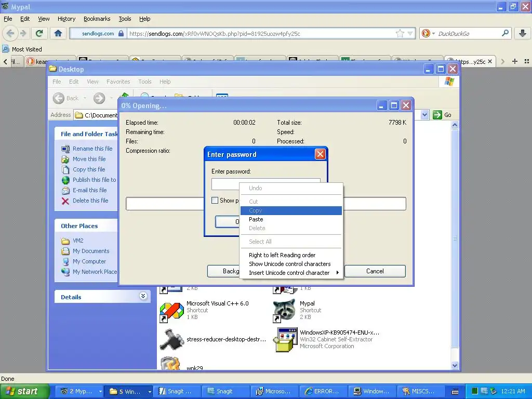This screenshot has height=399, width=532.
Task: Expand the Details panel chevron
Action: pyautogui.click(x=143, y=296)
